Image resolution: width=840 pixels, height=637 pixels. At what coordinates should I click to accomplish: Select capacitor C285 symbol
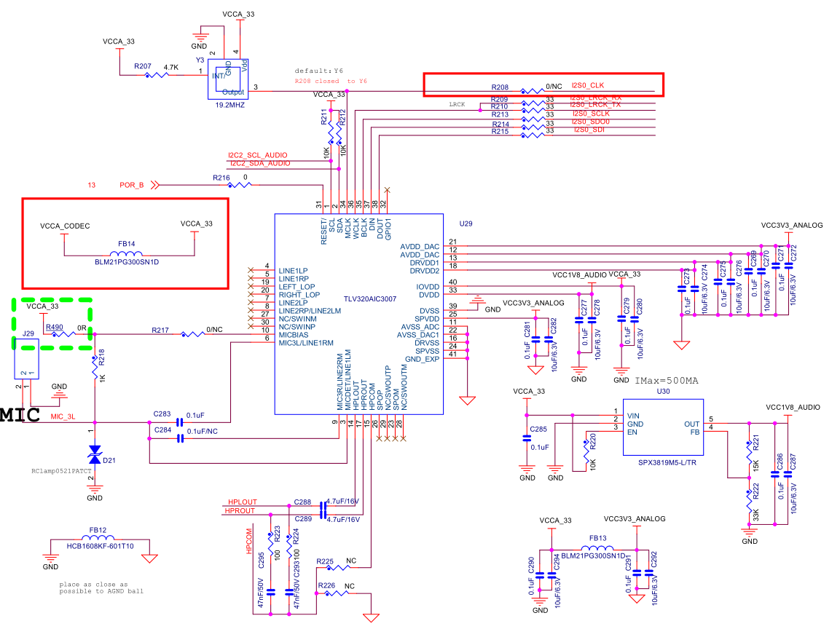pyautogui.click(x=527, y=438)
